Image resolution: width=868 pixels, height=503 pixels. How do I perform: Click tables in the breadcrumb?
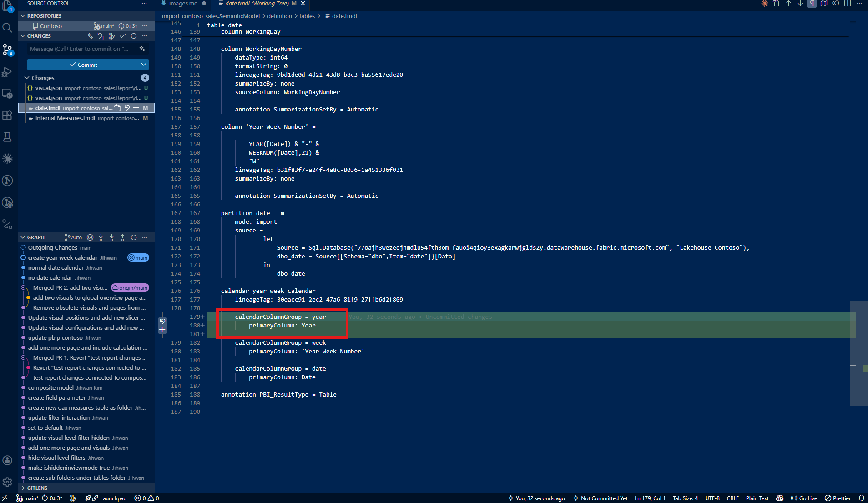pyautogui.click(x=307, y=16)
